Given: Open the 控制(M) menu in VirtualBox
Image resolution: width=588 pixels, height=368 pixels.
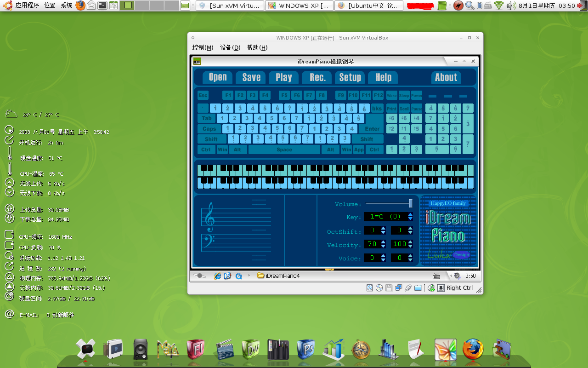Looking at the screenshot, I should [x=203, y=47].
